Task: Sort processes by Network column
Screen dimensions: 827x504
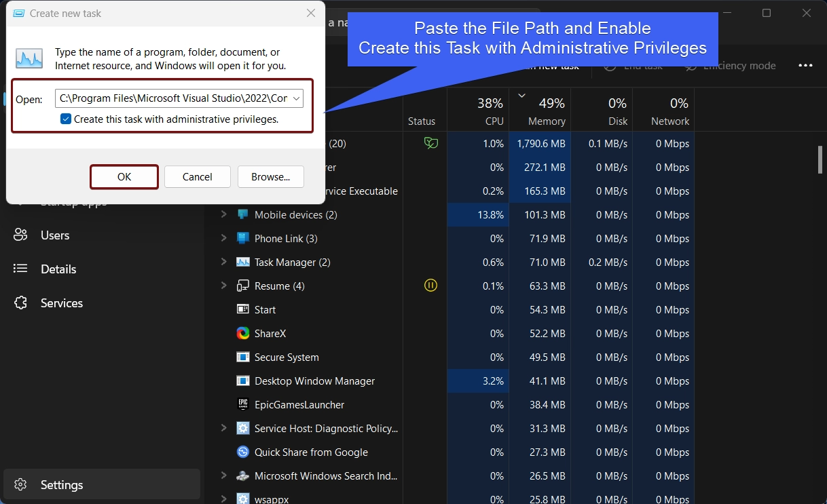Action: coord(663,111)
